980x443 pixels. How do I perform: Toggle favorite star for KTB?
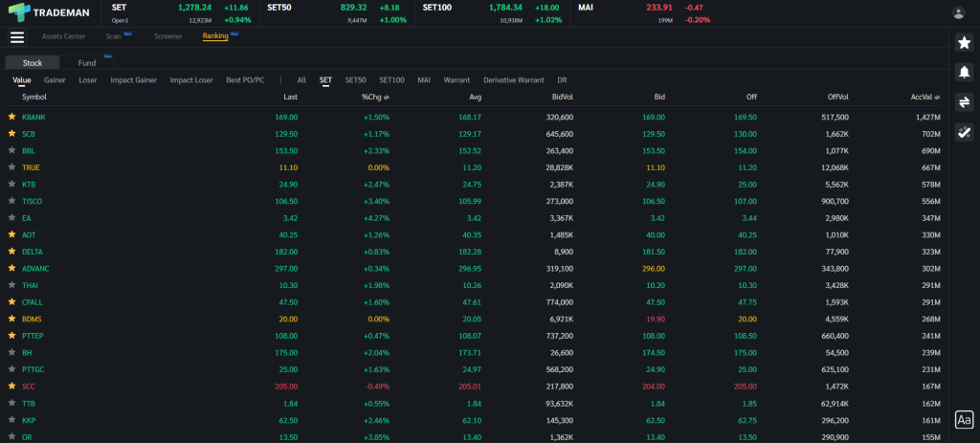pyautogui.click(x=11, y=185)
